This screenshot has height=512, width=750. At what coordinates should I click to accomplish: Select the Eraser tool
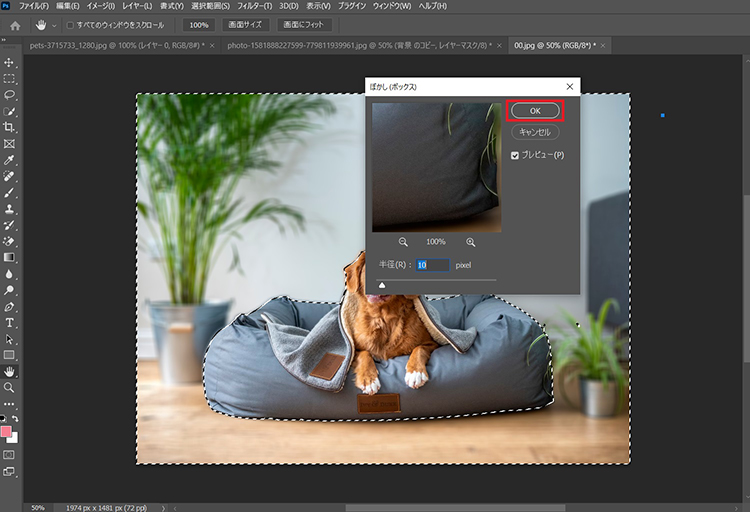(9, 241)
